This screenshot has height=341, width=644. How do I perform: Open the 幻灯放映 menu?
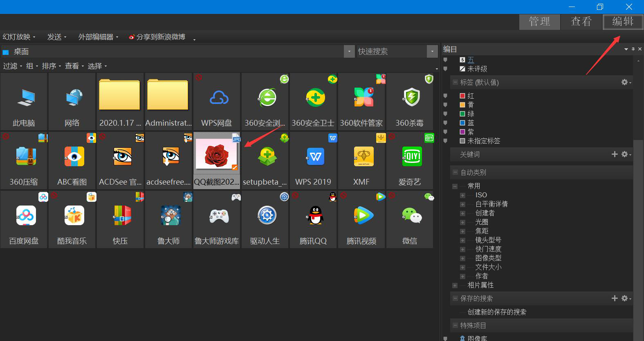pyautogui.click(x=19, y=37)
